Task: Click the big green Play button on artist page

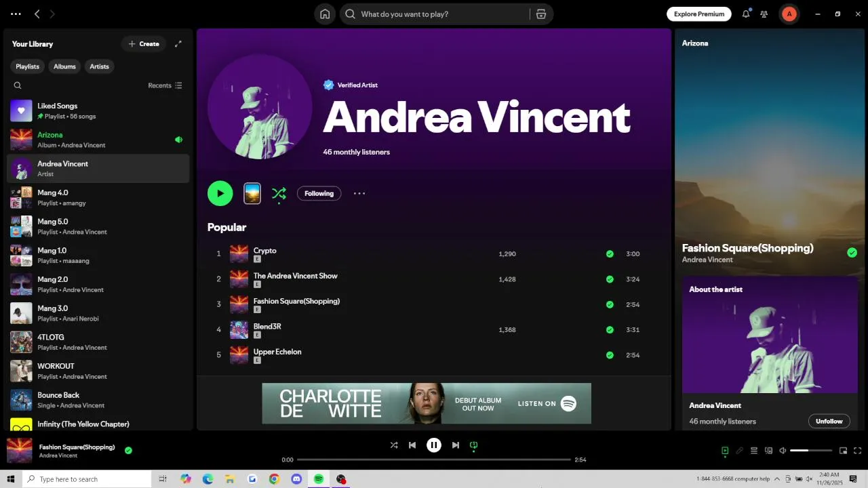Action: (220, 193)
